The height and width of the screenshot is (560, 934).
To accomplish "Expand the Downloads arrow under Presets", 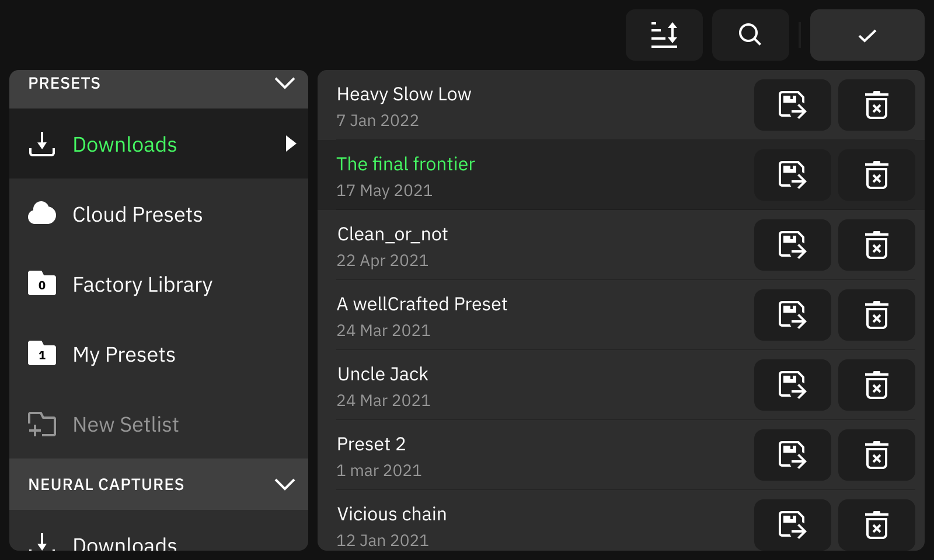I will 290,143.
